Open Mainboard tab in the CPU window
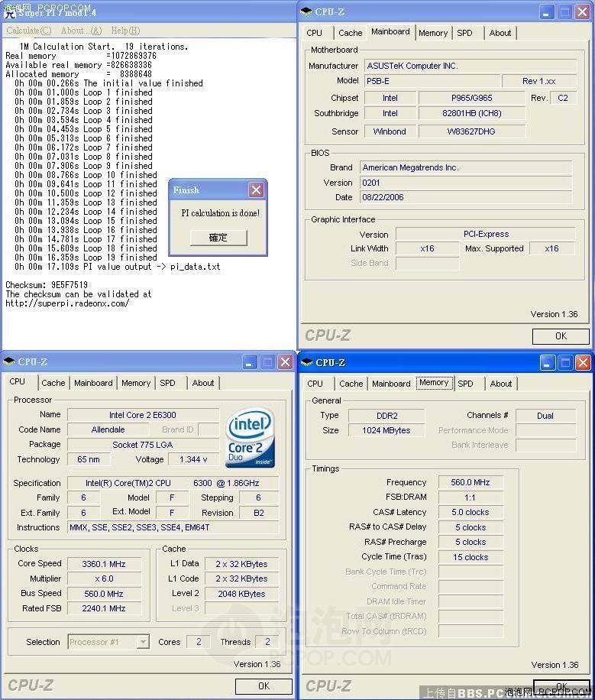 (93, 383)
